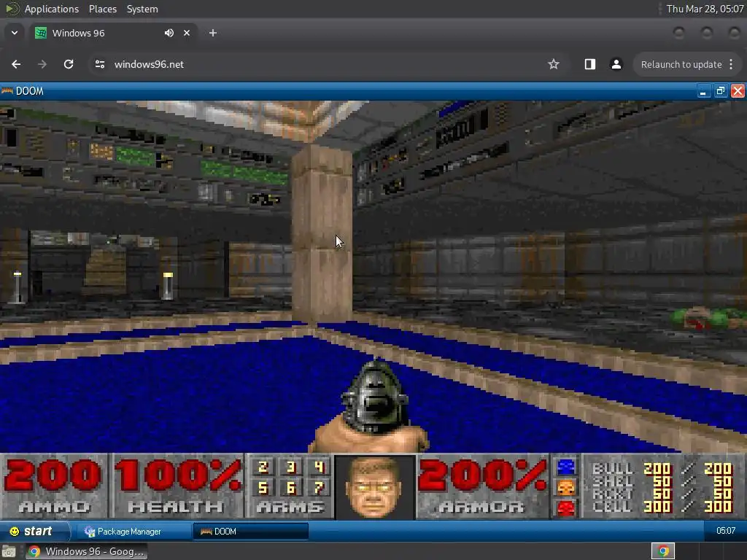Click the show desktop icon in bottom panel
Screen dimensions: 747x560
(9, 551)
